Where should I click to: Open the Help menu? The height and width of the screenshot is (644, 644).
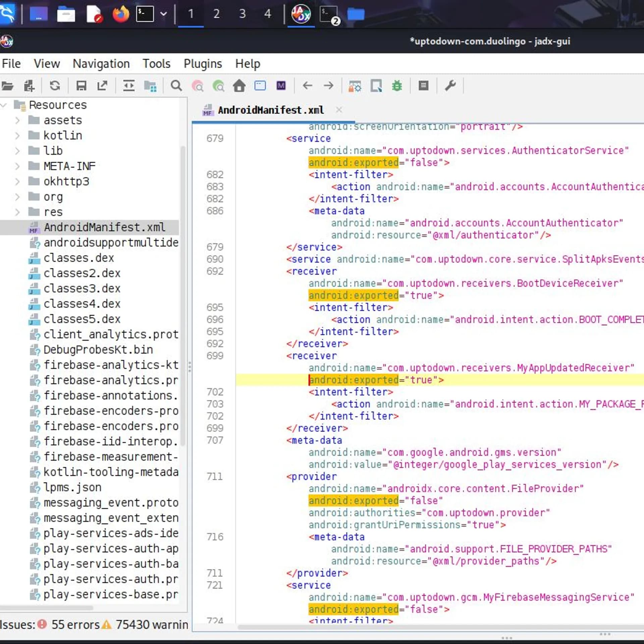(248, 63)
